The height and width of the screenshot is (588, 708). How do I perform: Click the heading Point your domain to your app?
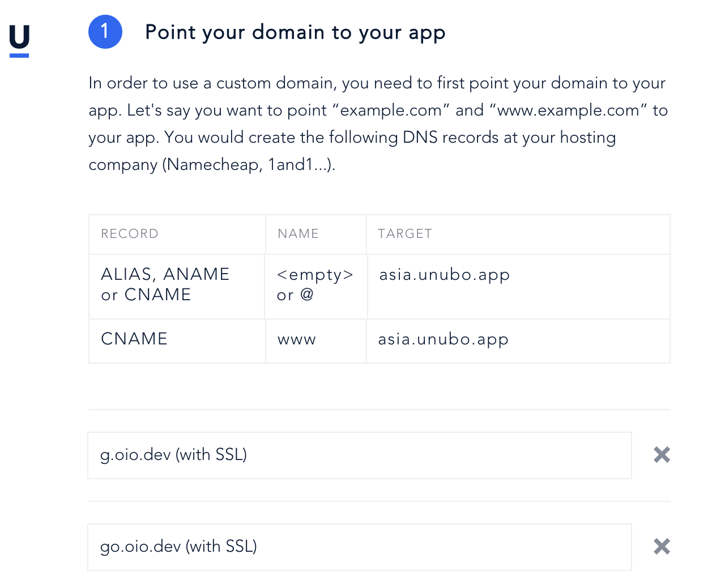[x=295, y=32]
